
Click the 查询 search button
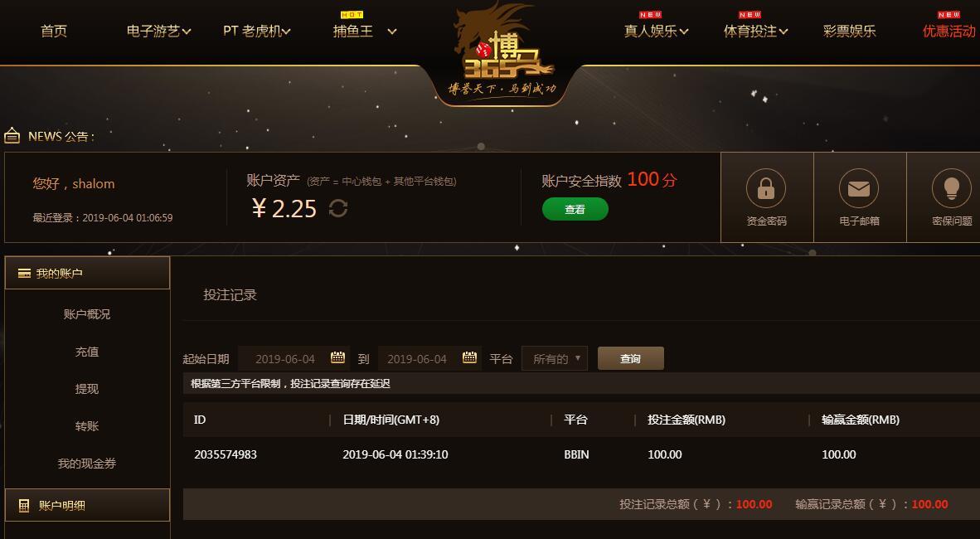pyautogui.click(x=631, y=358)
